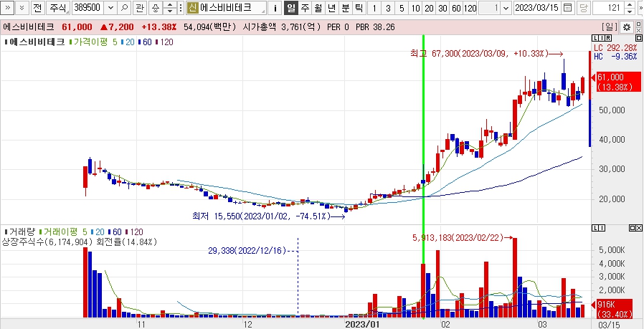
Task: Select the 틱 tick chart period
Action: click(359, 7)
